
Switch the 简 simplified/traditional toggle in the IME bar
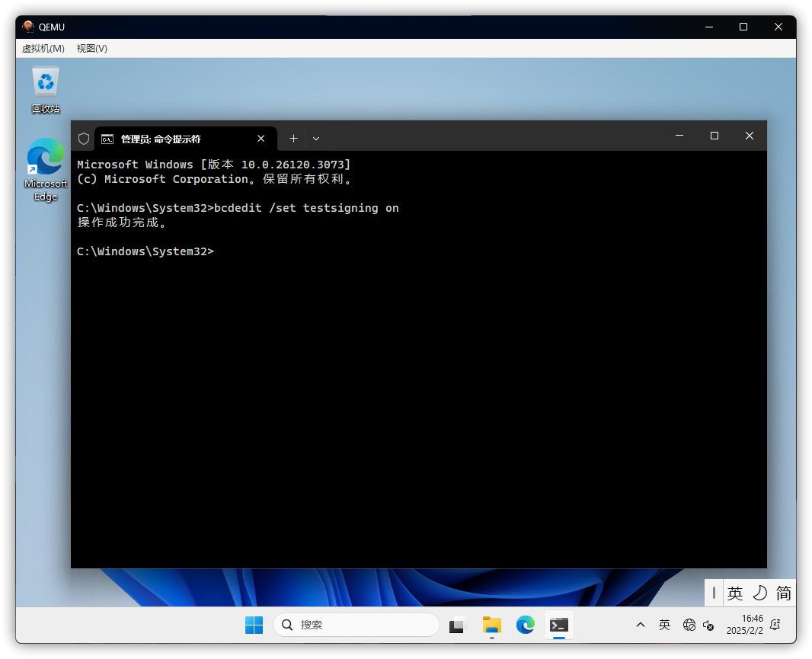783,593
